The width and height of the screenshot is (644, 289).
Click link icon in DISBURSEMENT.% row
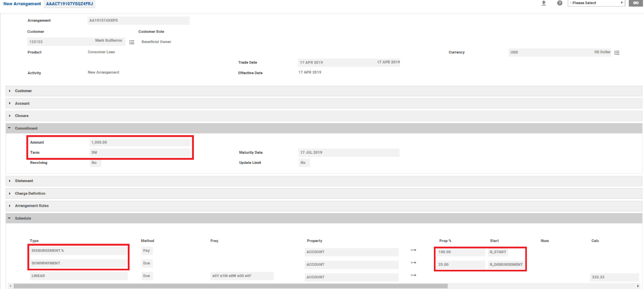coord(413,250)
